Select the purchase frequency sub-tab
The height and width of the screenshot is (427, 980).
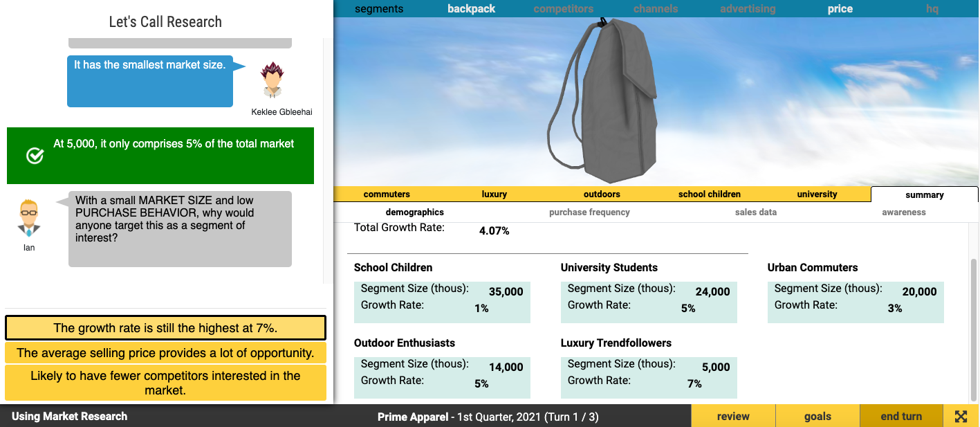[x=589, y=212]
